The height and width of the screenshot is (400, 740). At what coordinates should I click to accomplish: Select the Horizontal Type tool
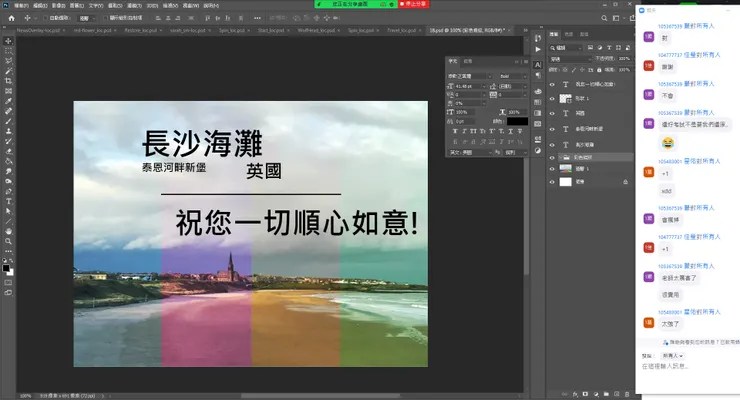coord(8,201)
